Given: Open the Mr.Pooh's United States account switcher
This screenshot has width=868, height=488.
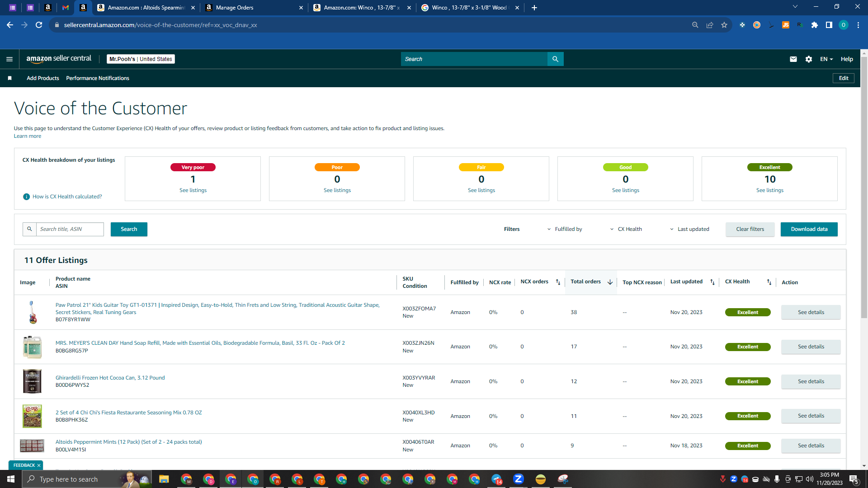Looking at the screenshot, I should tap(141, 59).
